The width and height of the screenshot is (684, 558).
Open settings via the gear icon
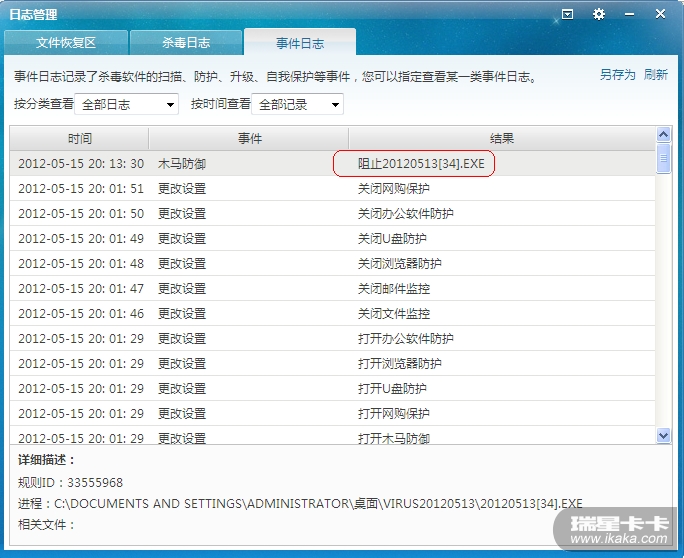(598, 14)
